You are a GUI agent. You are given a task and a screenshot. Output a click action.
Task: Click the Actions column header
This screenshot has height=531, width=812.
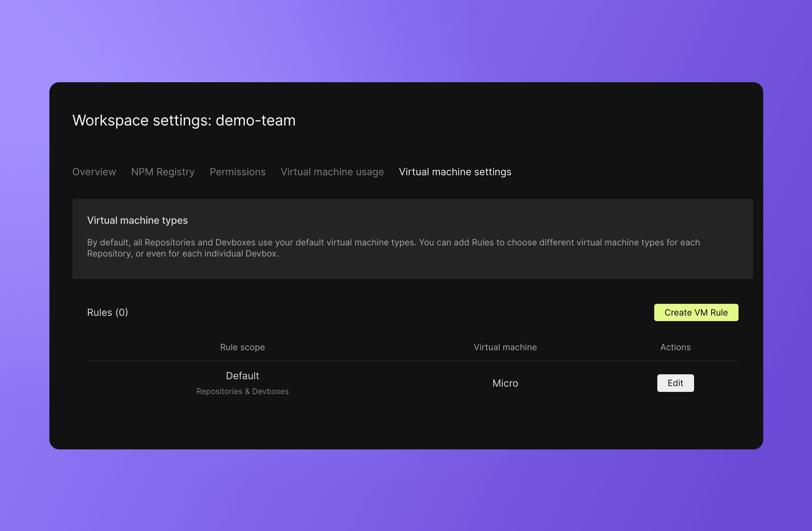[675, 347]
